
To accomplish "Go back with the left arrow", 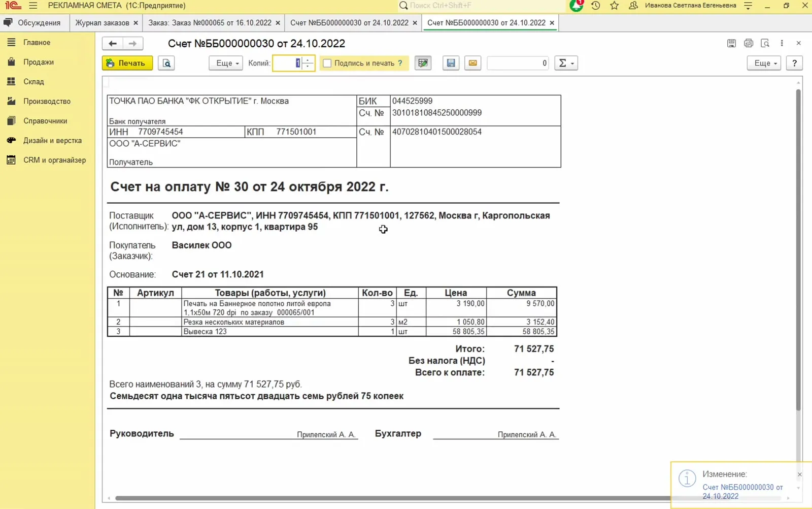I will [x=113, y=44].
